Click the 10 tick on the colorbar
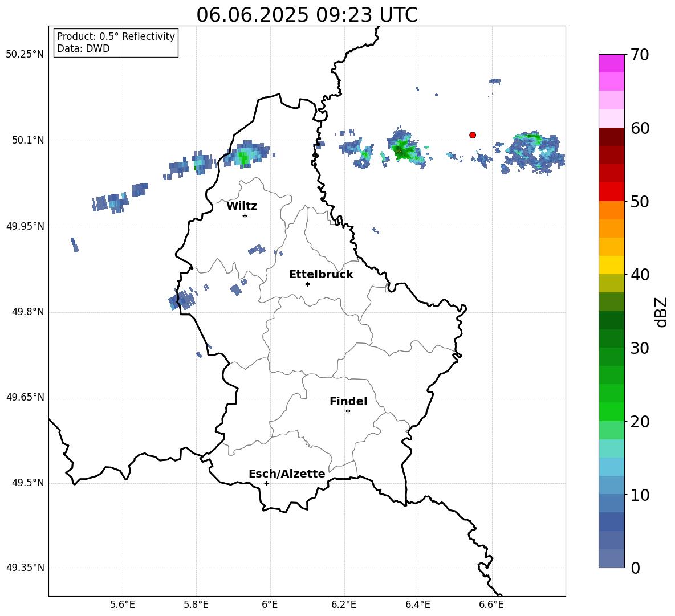 (x=640, y=495)
